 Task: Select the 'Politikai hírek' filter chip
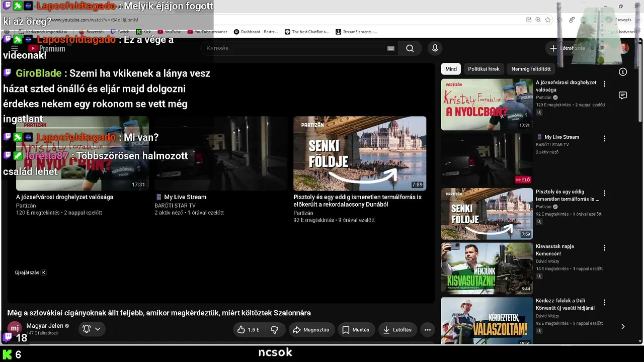pos(484,69)
